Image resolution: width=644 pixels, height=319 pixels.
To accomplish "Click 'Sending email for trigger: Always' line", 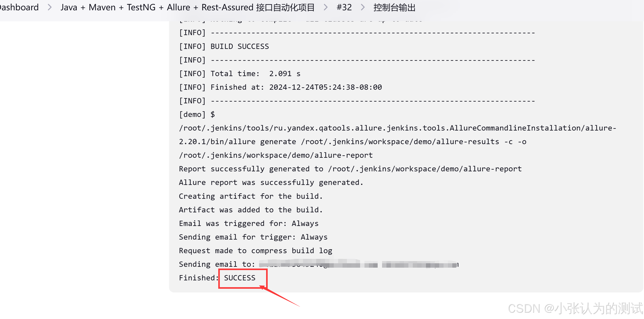I will (x=253, y=237).
